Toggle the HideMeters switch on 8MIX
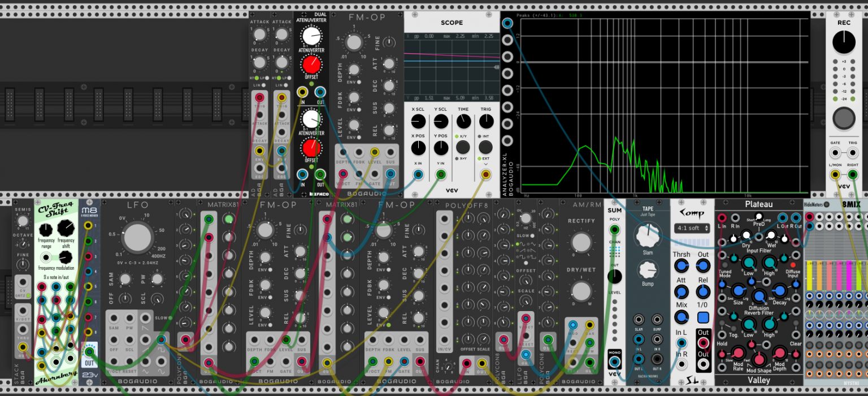868x396 pixels. [x=826, y=204]
